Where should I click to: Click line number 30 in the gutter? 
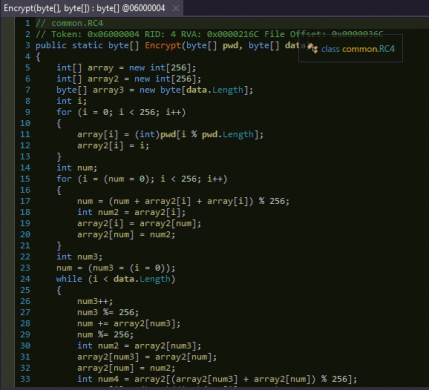(x=25, y=346)
